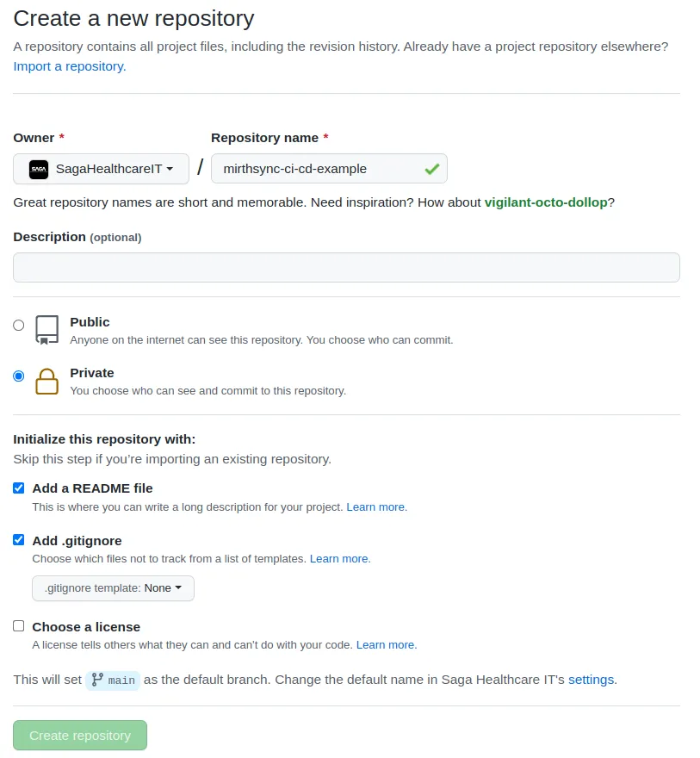
Task: Open Learn more link about licenses
Action: point(386,645)
